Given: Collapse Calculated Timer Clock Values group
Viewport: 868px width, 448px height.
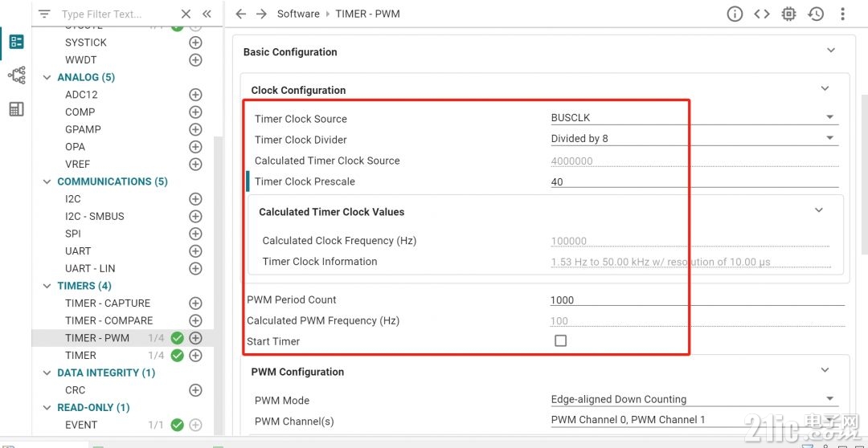Looking at the screenshot, I should click(x=819, y=210).
